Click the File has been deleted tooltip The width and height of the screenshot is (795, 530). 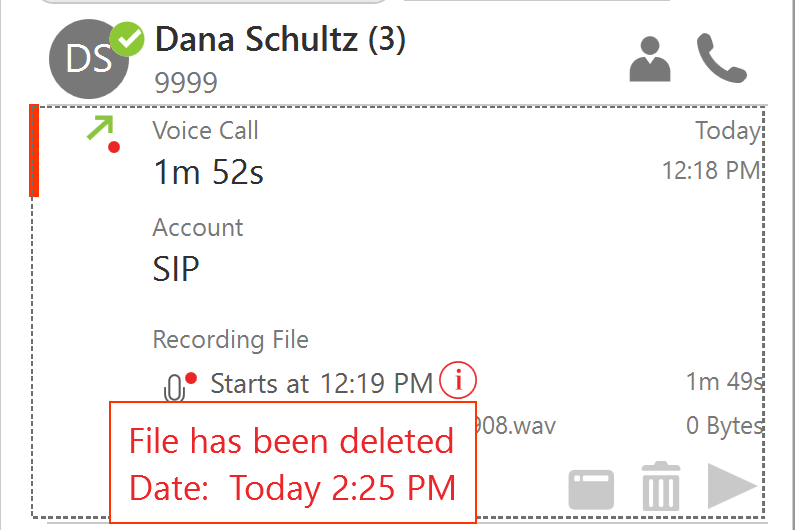293,462
